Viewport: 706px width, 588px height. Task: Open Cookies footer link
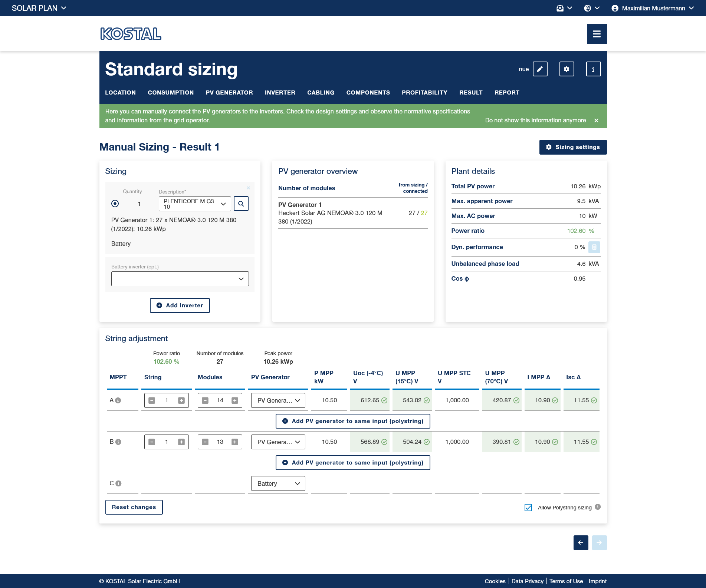[495, 581]
